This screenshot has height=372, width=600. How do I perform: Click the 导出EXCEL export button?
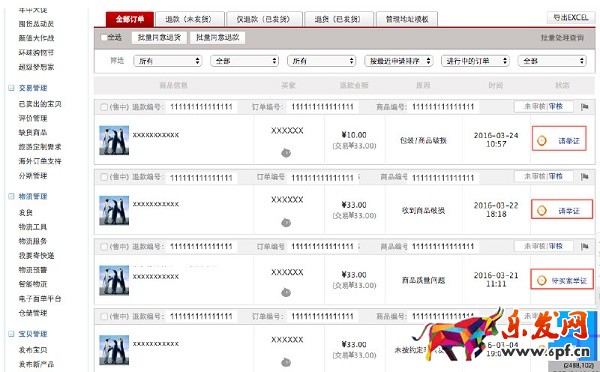[x=571, y=18]
